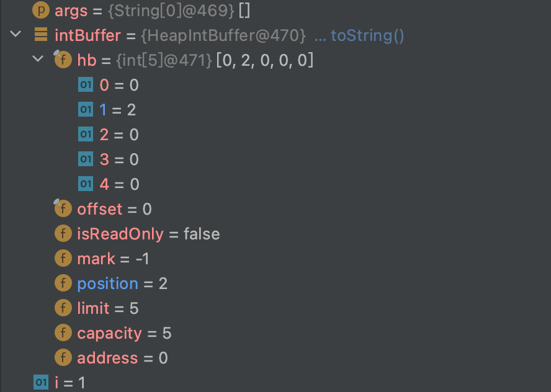
Task: Click the field icon next to offset
Action: pyautogui.click(x=63, y=209)
